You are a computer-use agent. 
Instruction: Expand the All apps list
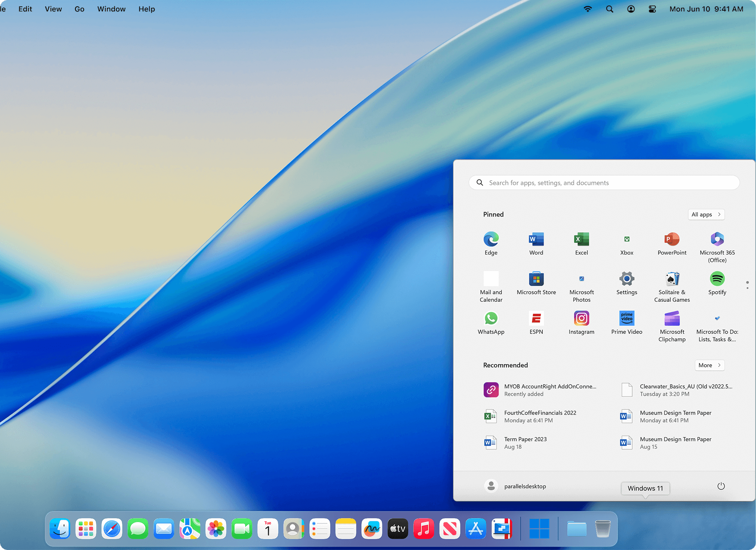706,214
